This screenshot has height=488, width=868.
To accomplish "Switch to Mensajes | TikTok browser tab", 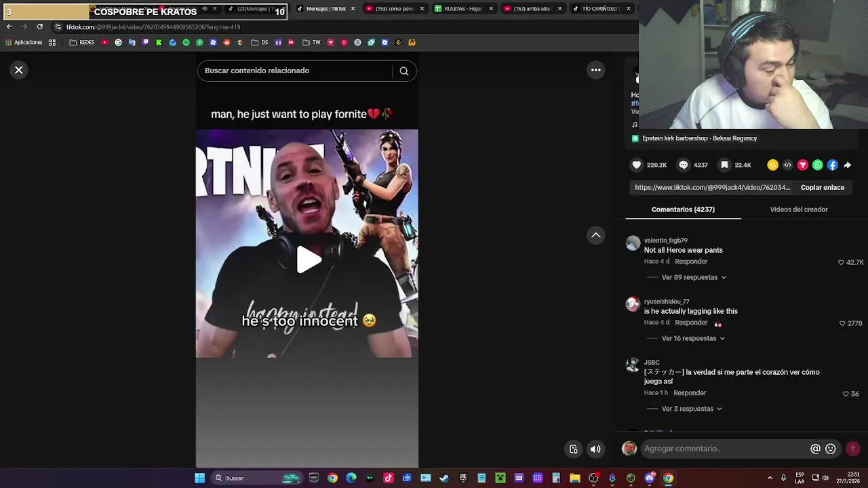I will 326,9.
